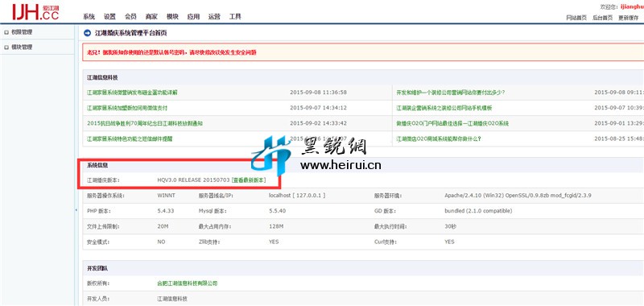This screenshot has width=644, height=306.
Task: Click the safe mode value NO
Action: pyautogui.click(x=161, y=242)
